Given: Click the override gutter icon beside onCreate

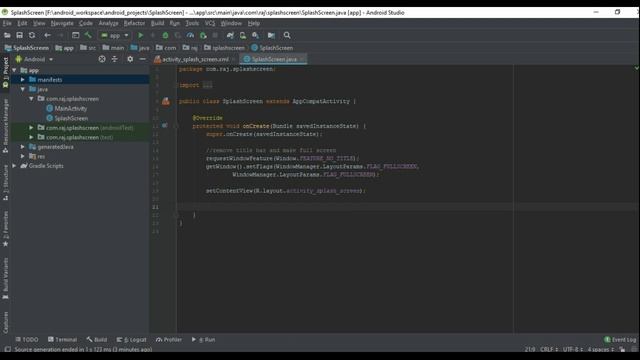Looking at the screenshot, I should coord(164,126).
